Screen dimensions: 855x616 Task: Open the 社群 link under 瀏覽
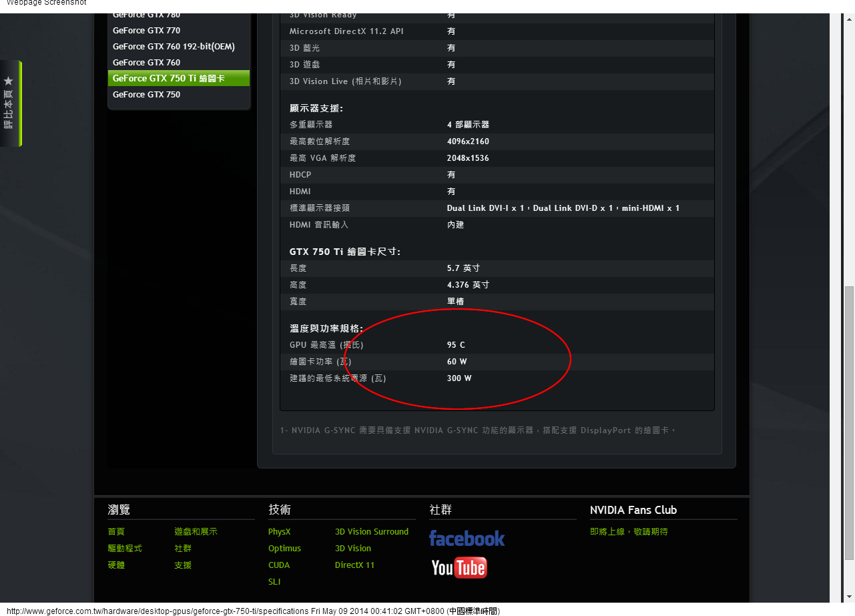coord(183,549)
